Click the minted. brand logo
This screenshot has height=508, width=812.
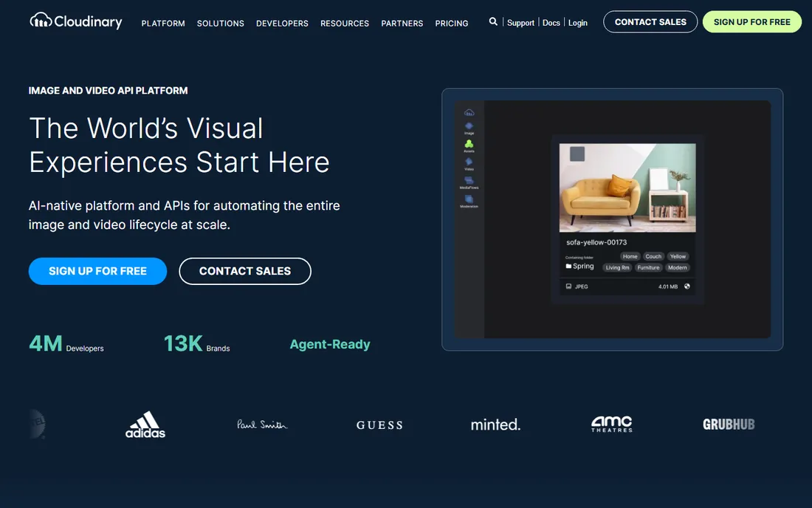495,425
